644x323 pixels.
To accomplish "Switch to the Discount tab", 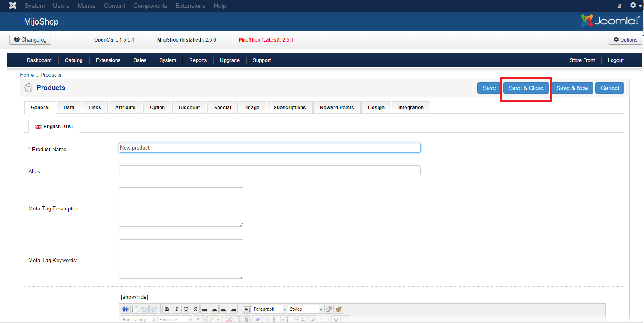I will coord(189,107).
